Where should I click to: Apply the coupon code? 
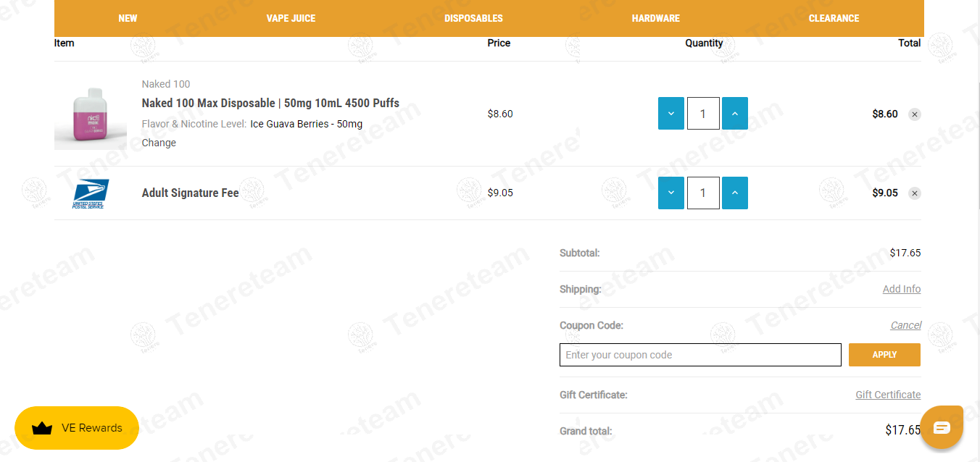884,355
